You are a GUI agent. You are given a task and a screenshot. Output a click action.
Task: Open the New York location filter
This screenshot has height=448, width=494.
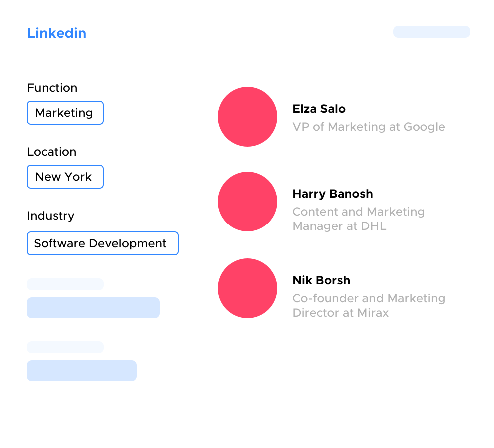click(x=65, y=177)
